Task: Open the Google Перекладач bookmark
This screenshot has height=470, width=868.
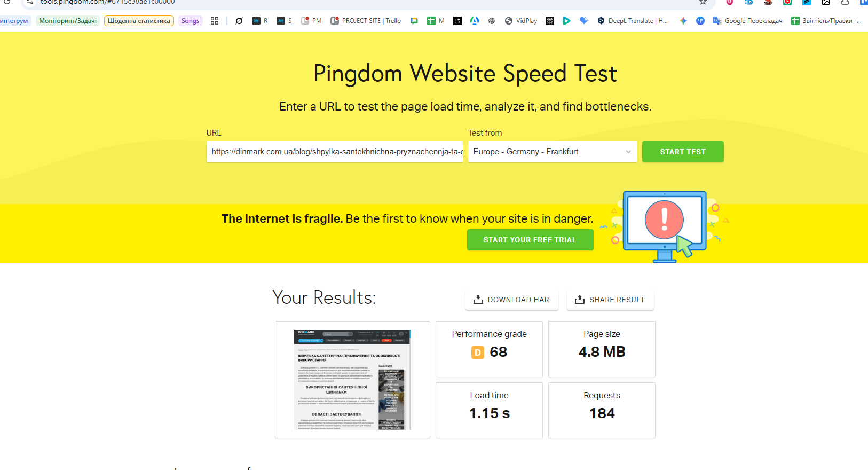Action: tap(747, 21)
